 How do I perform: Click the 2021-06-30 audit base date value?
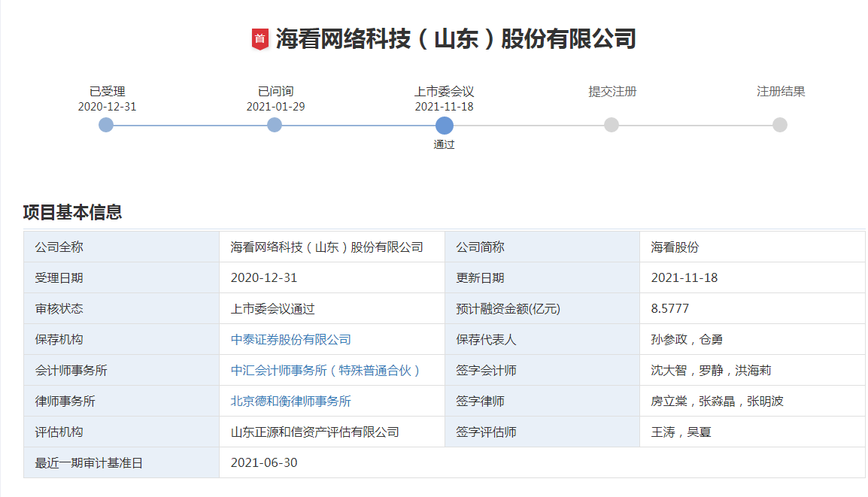[x=264, y=463]
